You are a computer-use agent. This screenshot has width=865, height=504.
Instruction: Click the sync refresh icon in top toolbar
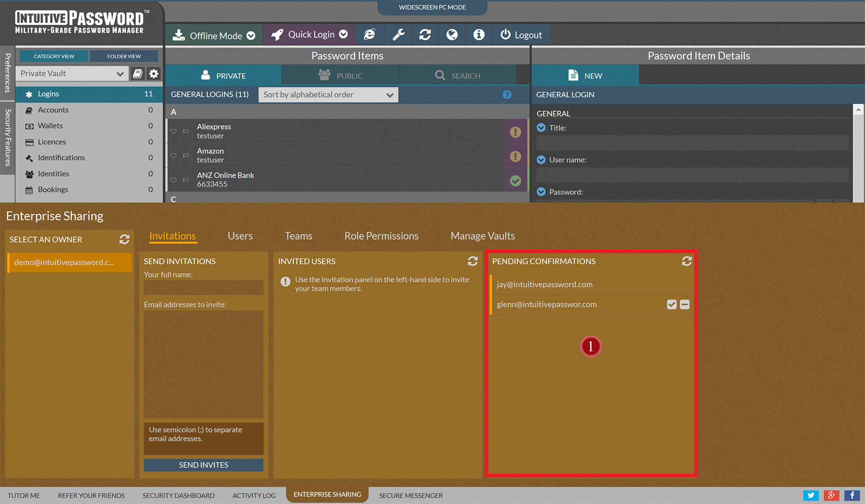point(425,35)
